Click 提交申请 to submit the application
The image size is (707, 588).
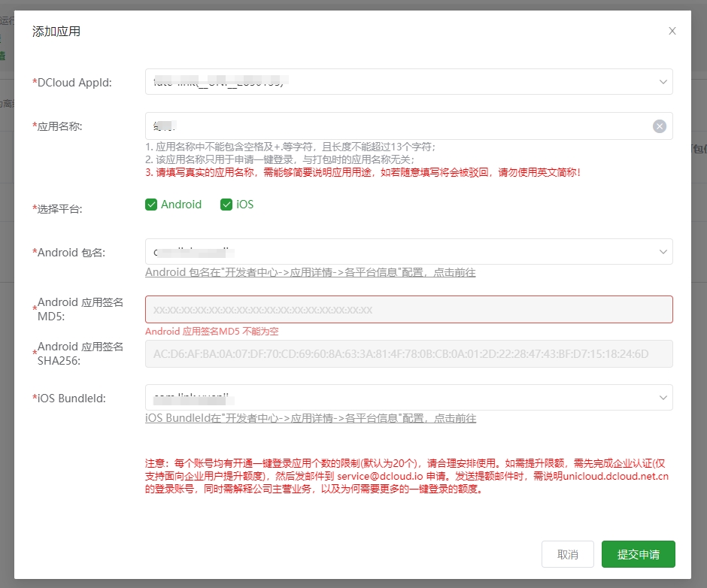click(x=638, y=554)
